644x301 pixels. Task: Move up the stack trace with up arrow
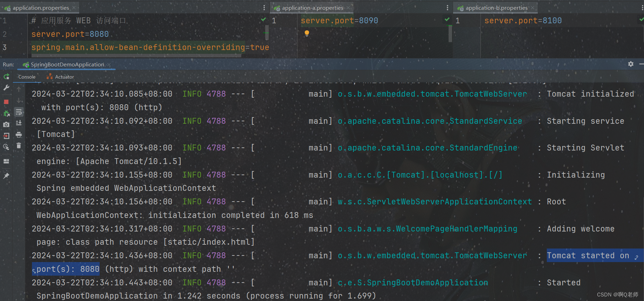click(x=19, y=89)
